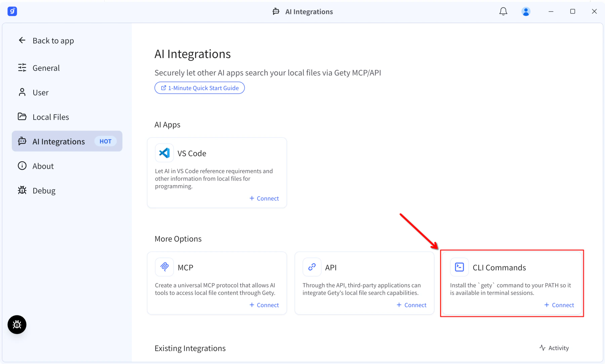
Task: Click the 'Existing Integrations' heading
Action: click(190, 348)
